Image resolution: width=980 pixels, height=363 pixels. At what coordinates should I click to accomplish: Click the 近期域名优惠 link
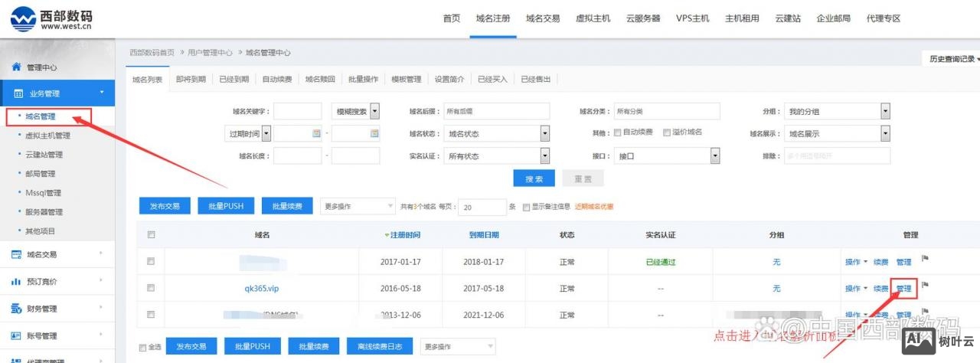pyautogui.click(x=594, y=207)
